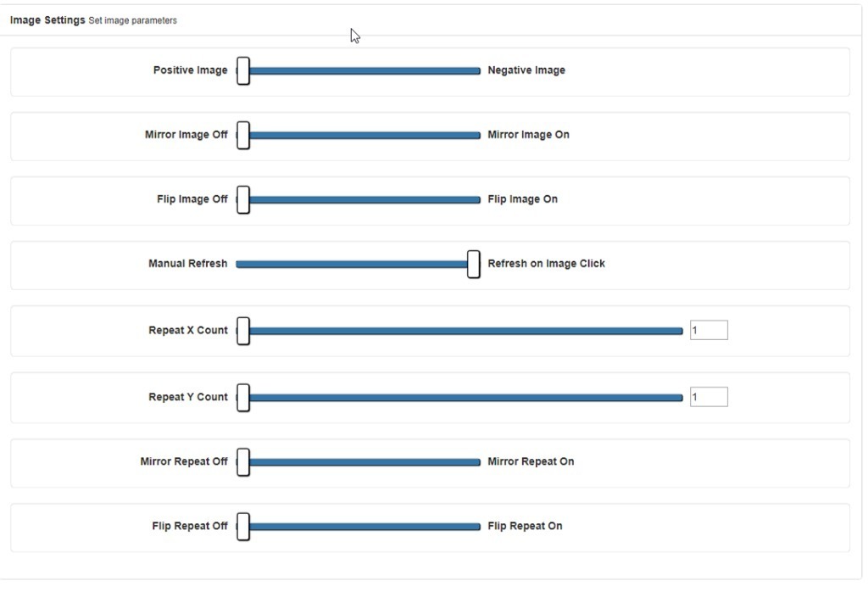Click middle of Repeat Y Count track

(463, 397)
